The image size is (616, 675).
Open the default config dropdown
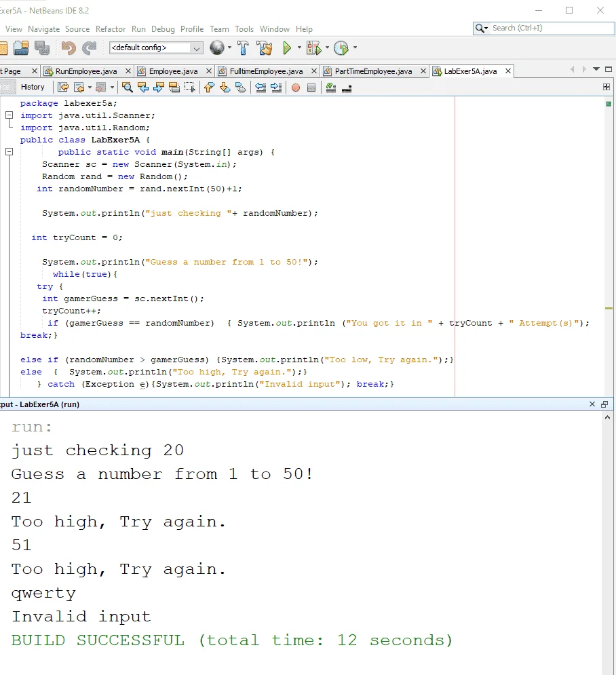196,47
